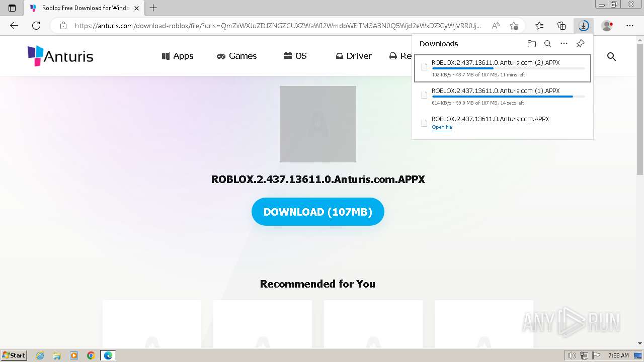Open the Favorites list icon
The width and height of the screenshot is (644, 362).
click(539, 26)
